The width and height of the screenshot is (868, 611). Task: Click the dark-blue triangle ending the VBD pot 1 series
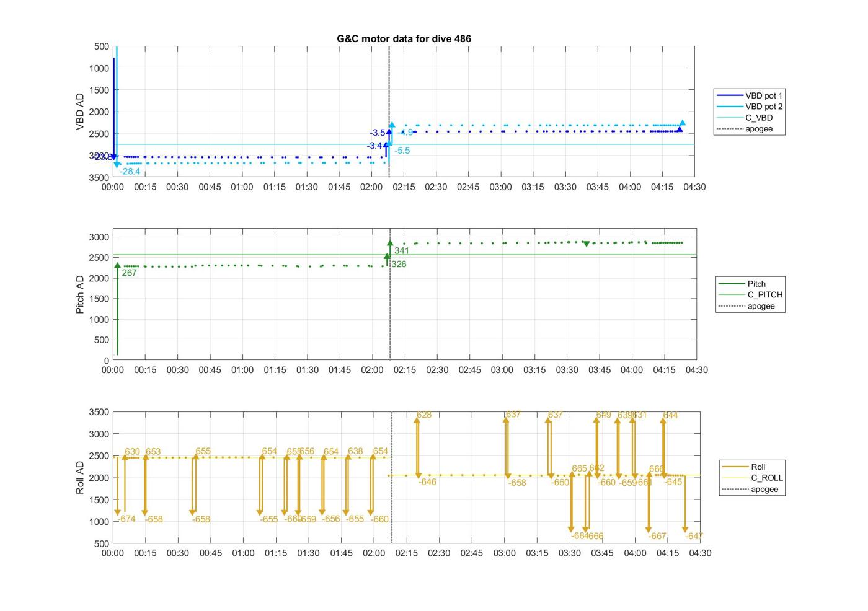click(x=680, y=130)
